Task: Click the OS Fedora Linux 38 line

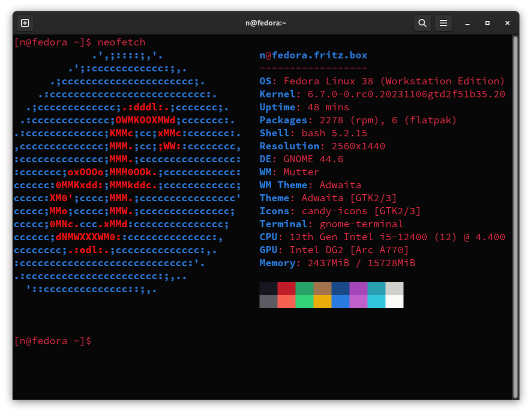Action: (x=382, y=81)
